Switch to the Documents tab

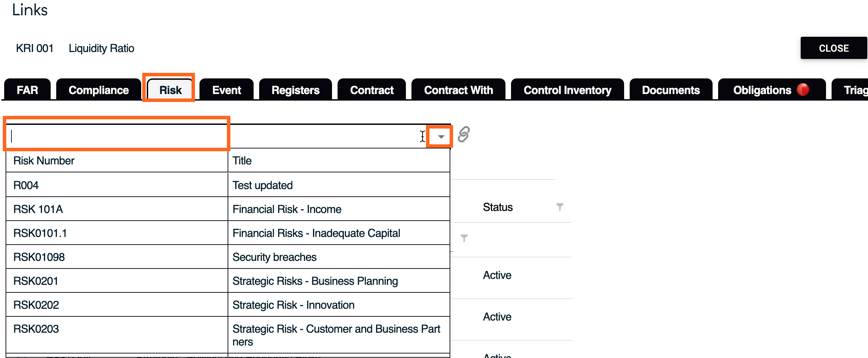click(671, 90)
